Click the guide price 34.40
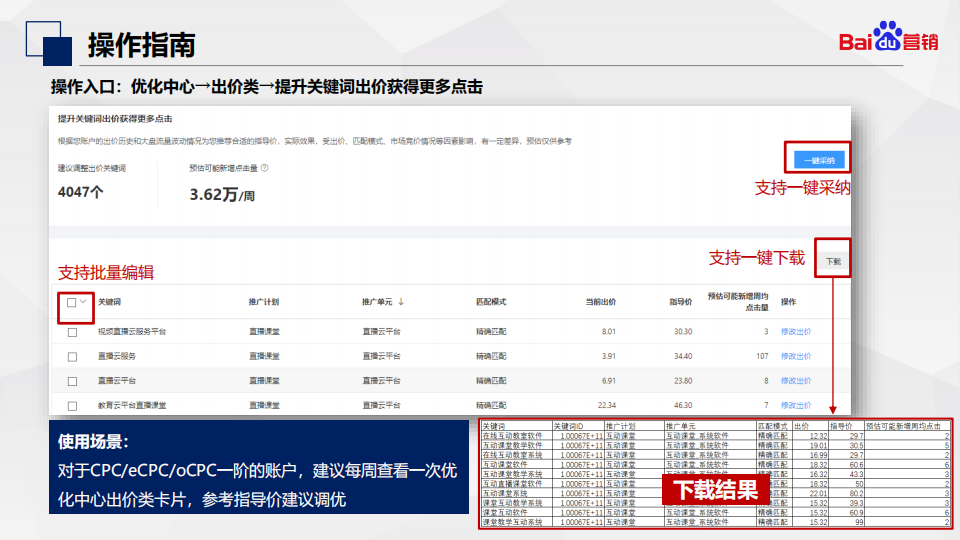The width and height of the screenshot is (960, 540). tap(683, 356)
